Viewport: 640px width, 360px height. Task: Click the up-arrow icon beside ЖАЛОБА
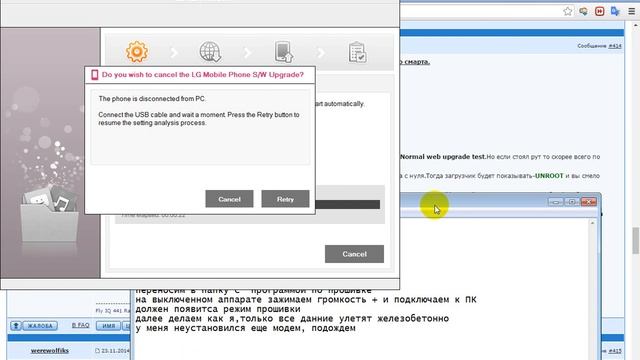(x=16, y=326)
